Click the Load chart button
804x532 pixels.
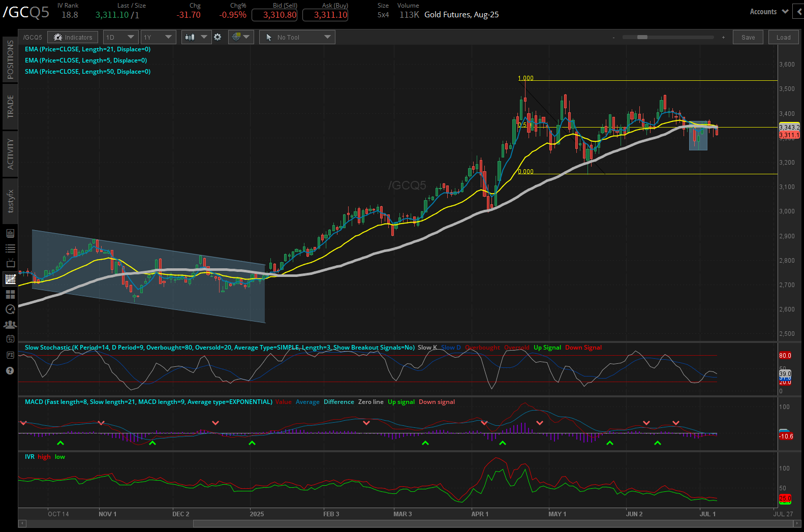783,37
